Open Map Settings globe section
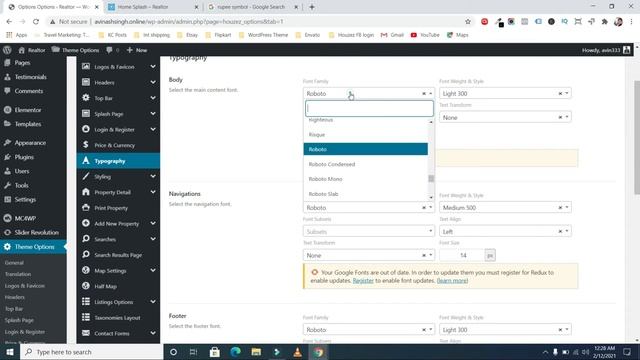Image resolution: width=640 pixels, height=360 pixels. tap(118, 271)
